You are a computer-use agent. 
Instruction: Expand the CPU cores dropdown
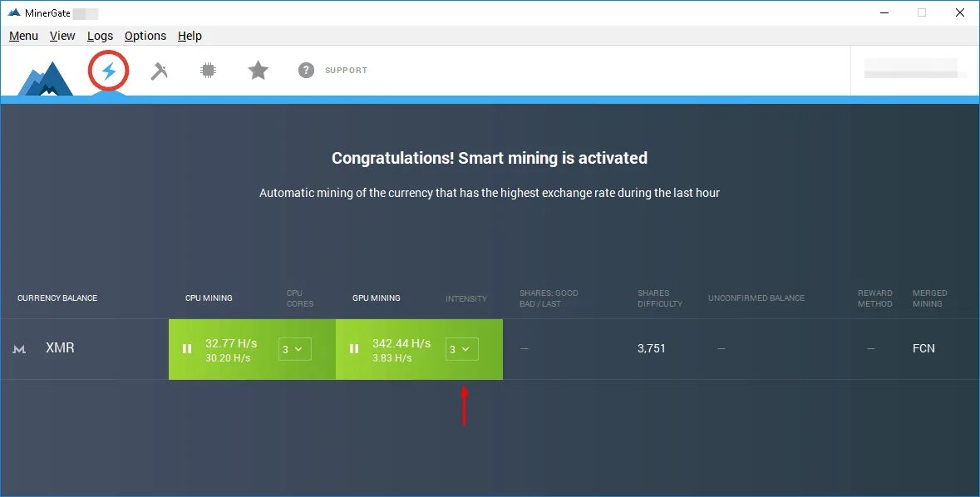point(294,349)
